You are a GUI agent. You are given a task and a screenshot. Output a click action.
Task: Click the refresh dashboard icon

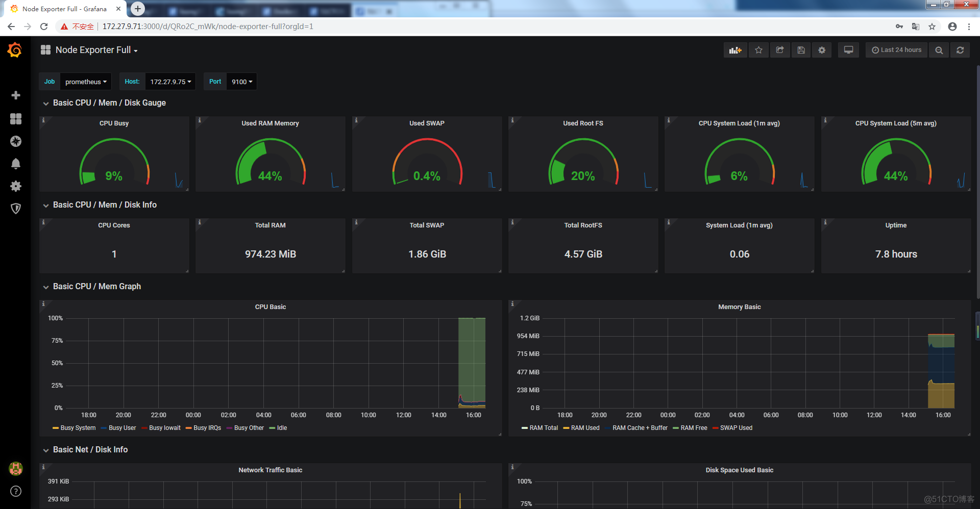[x=960, y=50]
